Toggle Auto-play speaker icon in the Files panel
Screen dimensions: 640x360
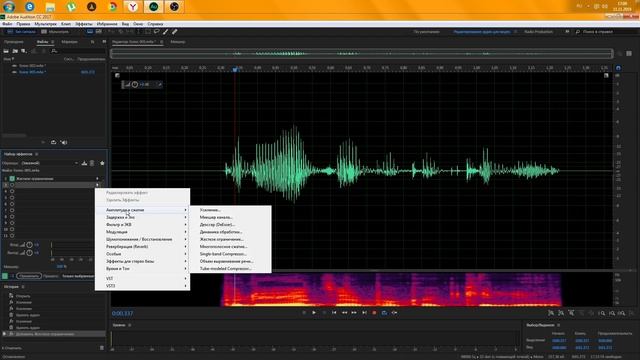64,142
